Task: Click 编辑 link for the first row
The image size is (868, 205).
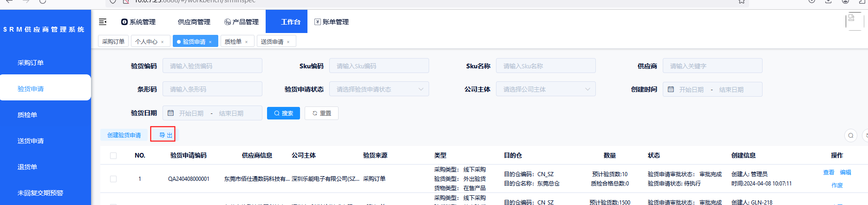Action: point(845,172)
